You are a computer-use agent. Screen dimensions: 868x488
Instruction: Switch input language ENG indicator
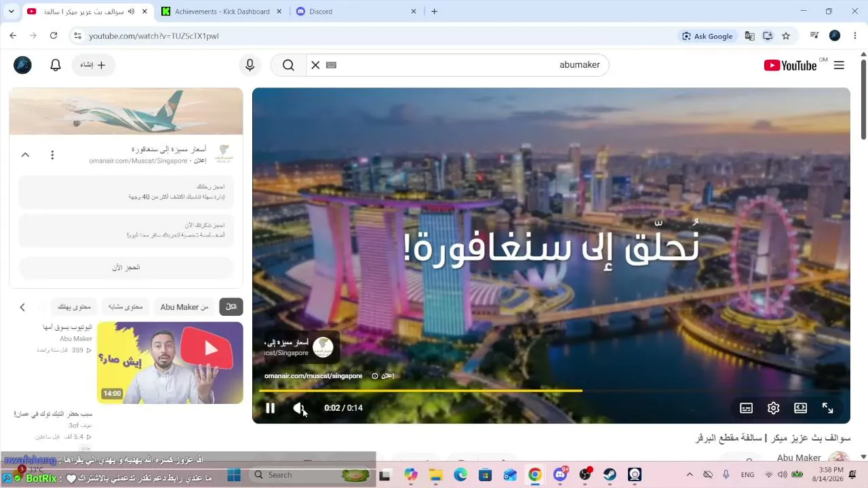pos(747,475)
